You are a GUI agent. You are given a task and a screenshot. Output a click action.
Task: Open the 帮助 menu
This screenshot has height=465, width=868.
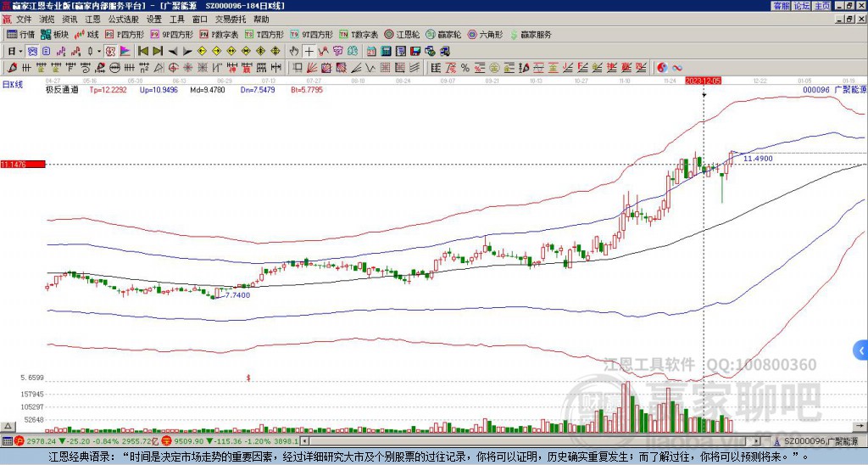(x=261, y=20)
